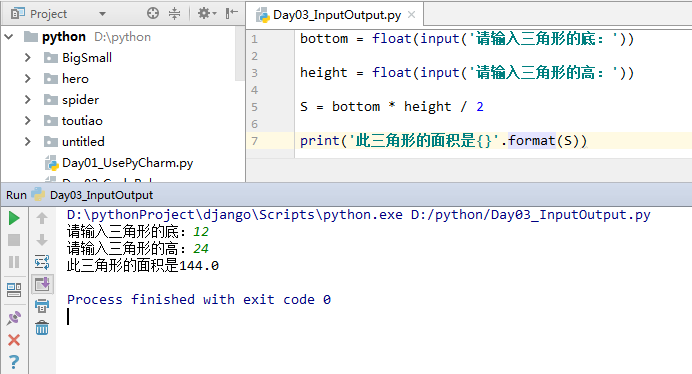The image size is (692, 374).
Task: Click the Collapse All icon in Project panel
Action: (x=175, y=13)
